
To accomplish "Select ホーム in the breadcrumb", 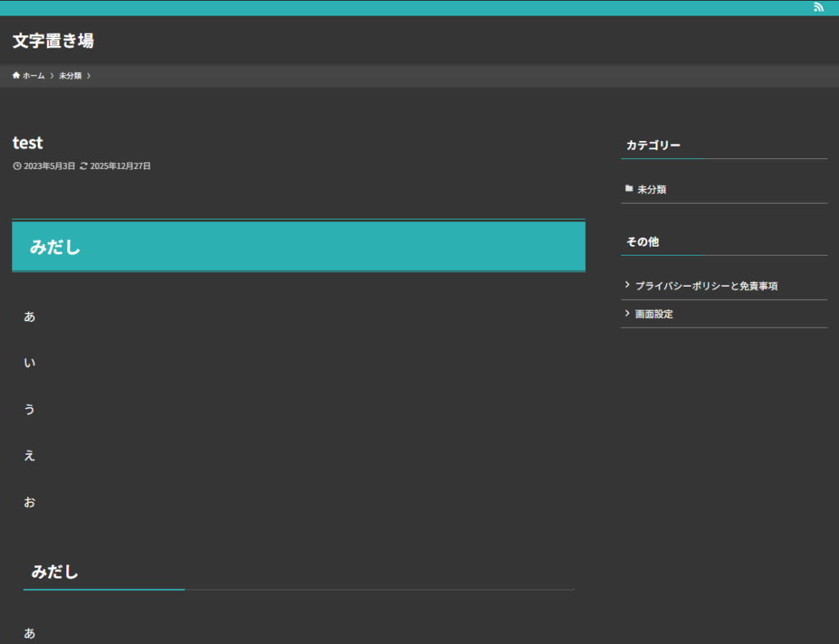I will pyautogui.click(x=34, y=76).
